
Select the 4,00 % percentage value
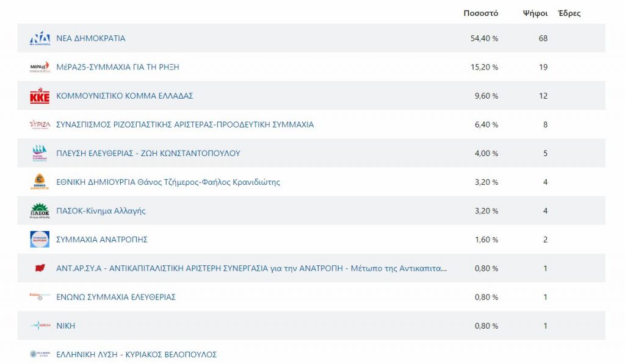point(486,153)
